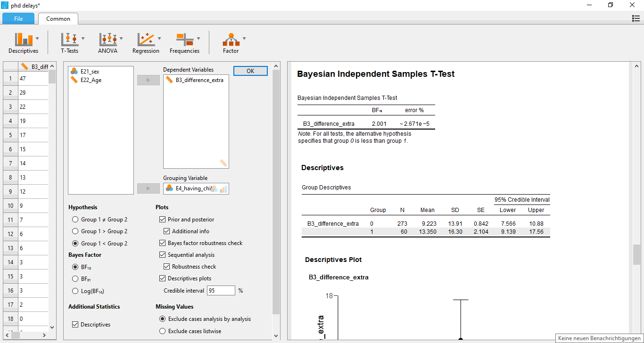The height and width of the screenshot is (343, 644).
Task: Click the B3_diff column header scale icon
Action: [25, 66]
